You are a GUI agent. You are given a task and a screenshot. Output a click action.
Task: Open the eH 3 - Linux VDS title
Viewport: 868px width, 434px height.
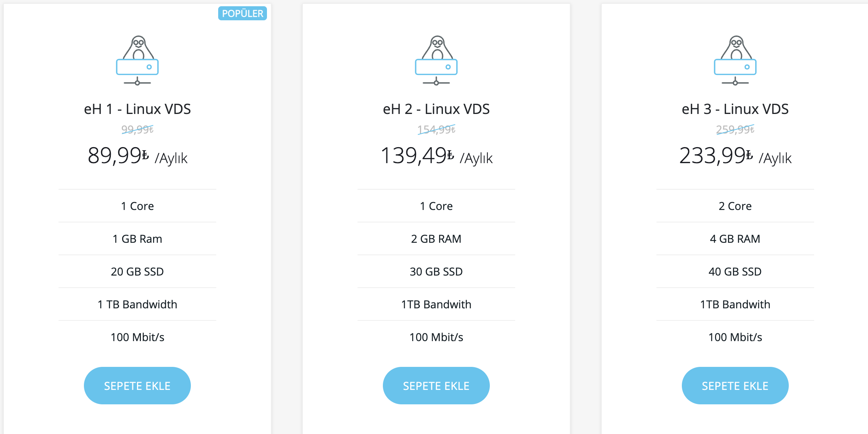click(735, 109)
